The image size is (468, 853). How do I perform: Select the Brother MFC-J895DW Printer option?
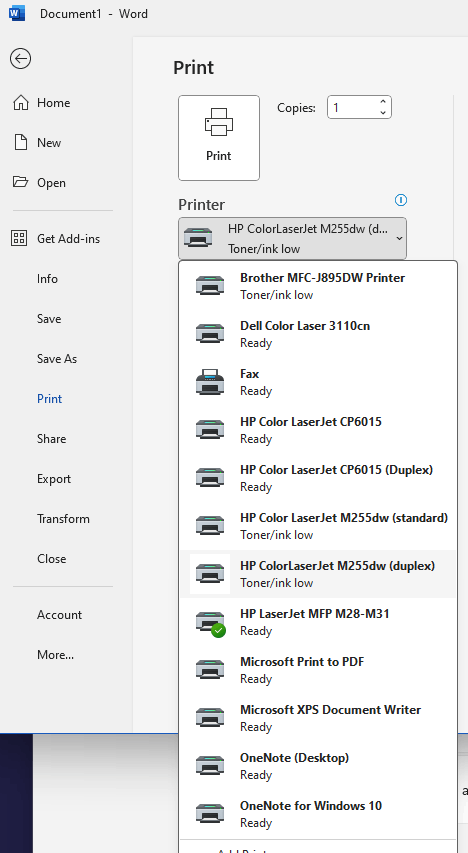point(318,286)
